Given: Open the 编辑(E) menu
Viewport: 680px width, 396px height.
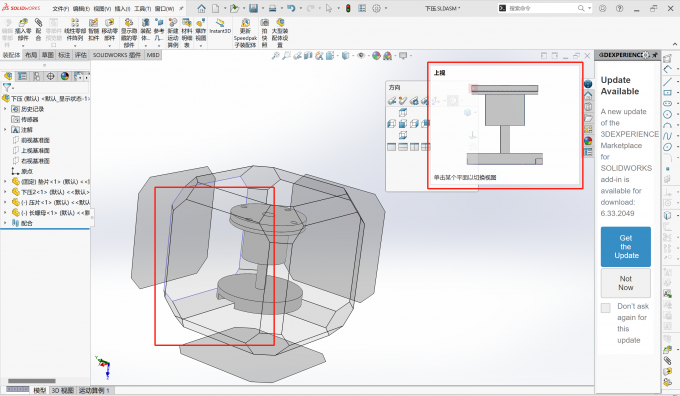Looking at the screenshot, I should (x=81, y=9).
